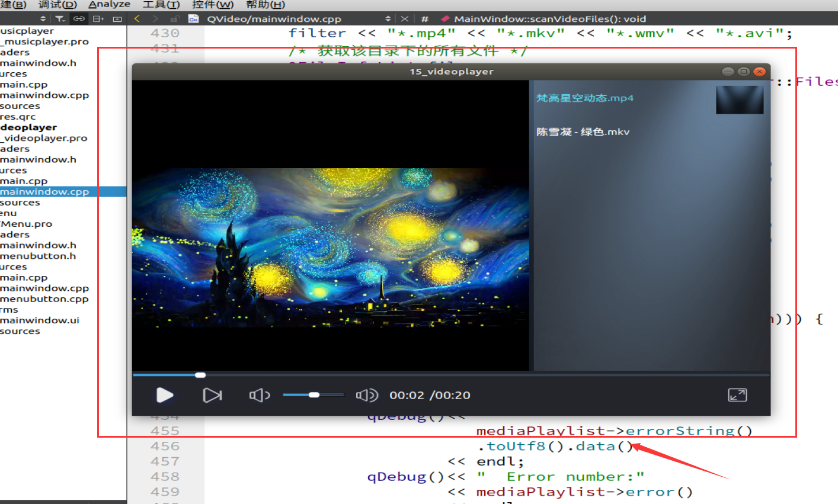This screenshot has height=504, width=838.
Task: Click the project tree filter icon
Action: [x=60, y=19]
